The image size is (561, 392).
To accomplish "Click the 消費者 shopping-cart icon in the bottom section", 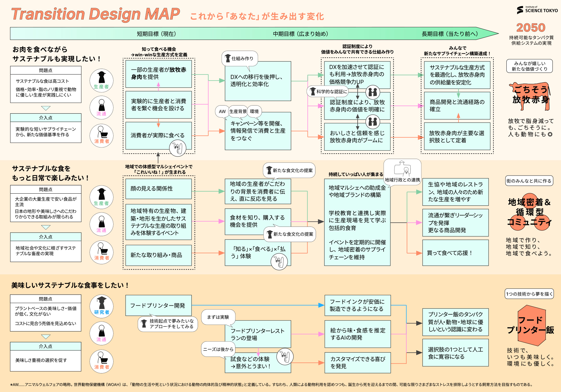I will (101, 361).
